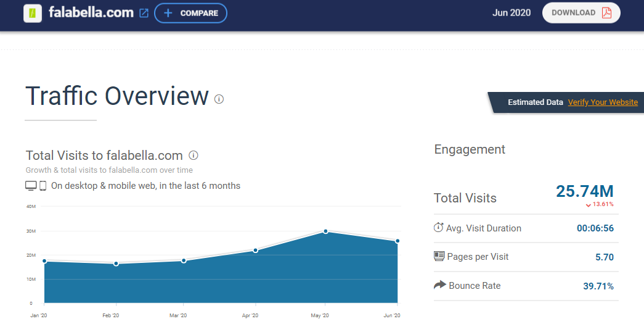Click the Estimated Data label
This screenshot has width=644, height=324.
[535, 102]
